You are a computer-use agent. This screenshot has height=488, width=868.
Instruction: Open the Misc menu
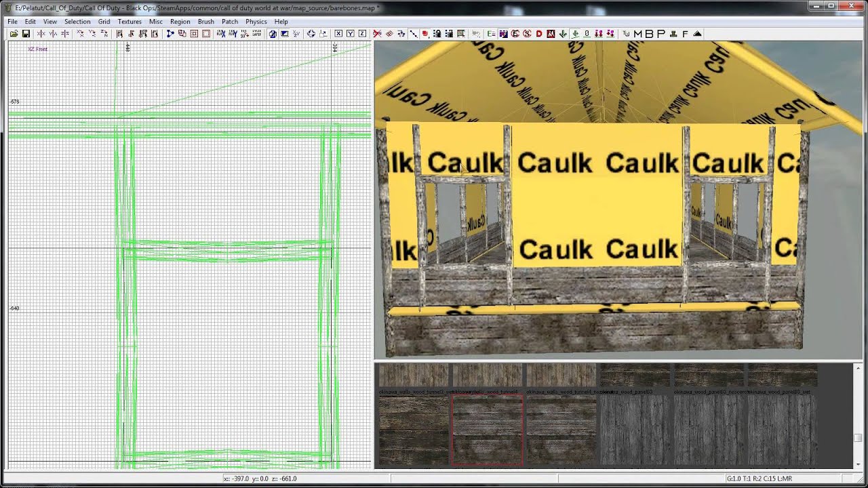point(156,22)
